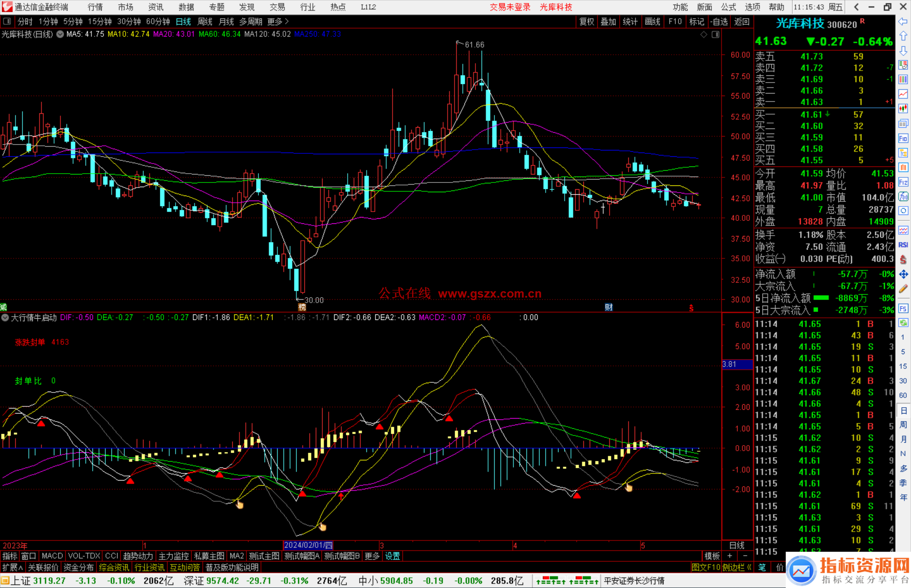Click the 榜 marker below the 30.00 low
The image size is (911, 588).
[x=302, y=307]
